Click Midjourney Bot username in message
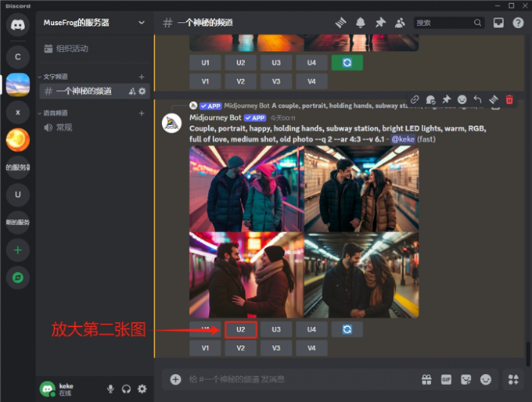 (215, 118)
